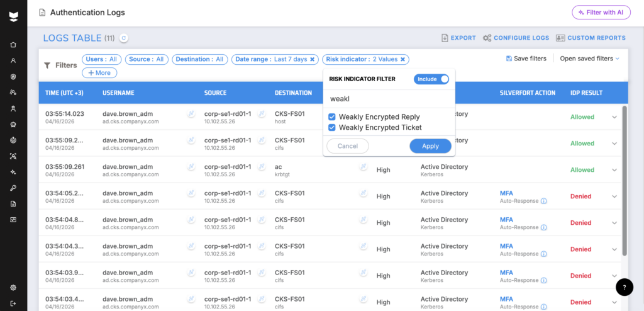This screenshot has width=644, height=311.
Task: Click Apply in risk indicator filter
Action: (x=430, y=146)
